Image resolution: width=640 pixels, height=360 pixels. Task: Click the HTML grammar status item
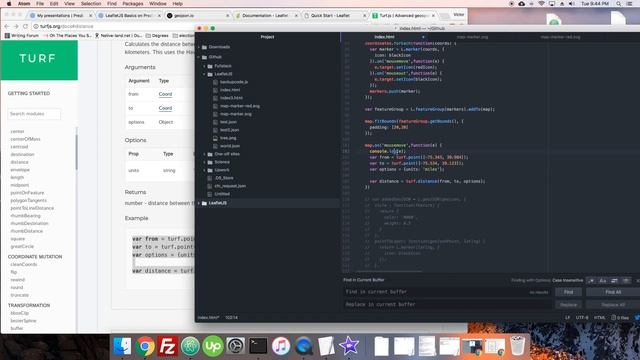[x=599, y=318]
